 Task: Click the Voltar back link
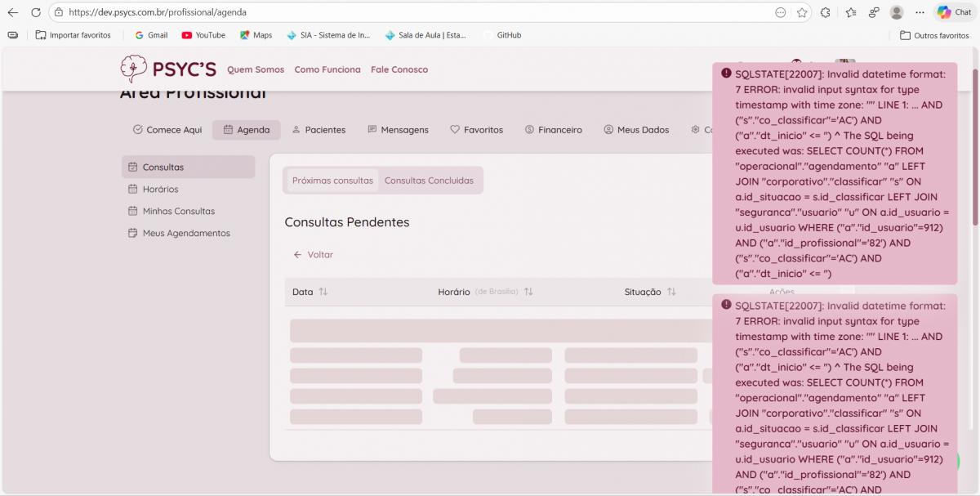[314, 255]
